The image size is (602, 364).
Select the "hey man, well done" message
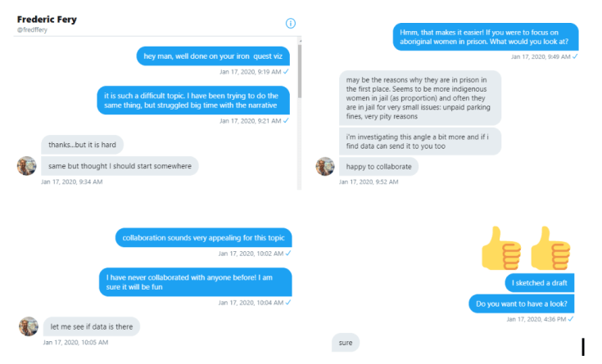pyautogui.click(x=213, y=56)
